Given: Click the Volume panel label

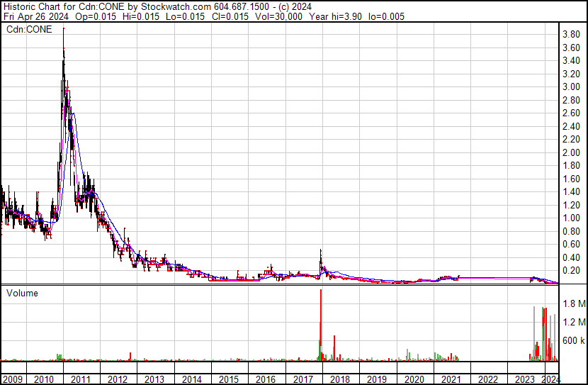Looking at the screenshot, I should 22,293.
